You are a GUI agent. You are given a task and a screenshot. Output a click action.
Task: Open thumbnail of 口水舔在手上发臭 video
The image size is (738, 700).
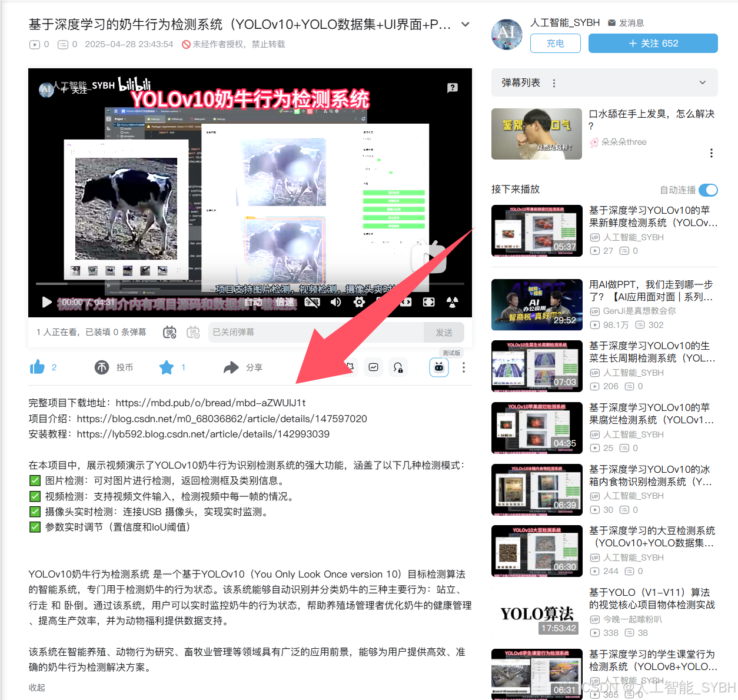tap(537, 134)
